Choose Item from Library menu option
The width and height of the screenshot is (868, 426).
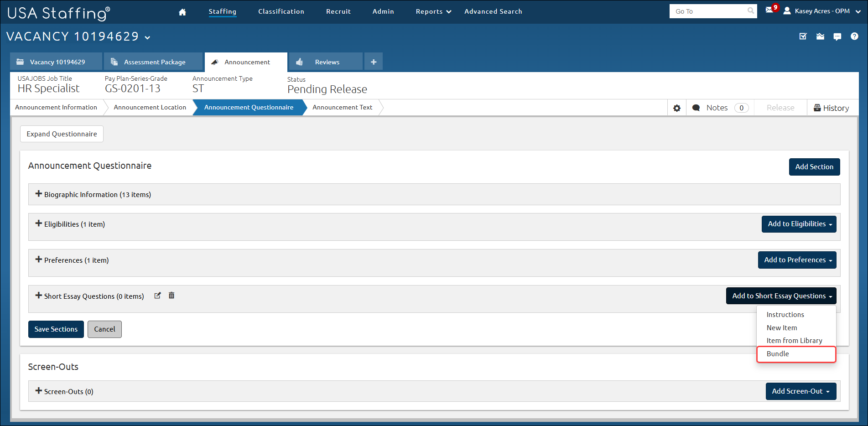coord(794,341)
